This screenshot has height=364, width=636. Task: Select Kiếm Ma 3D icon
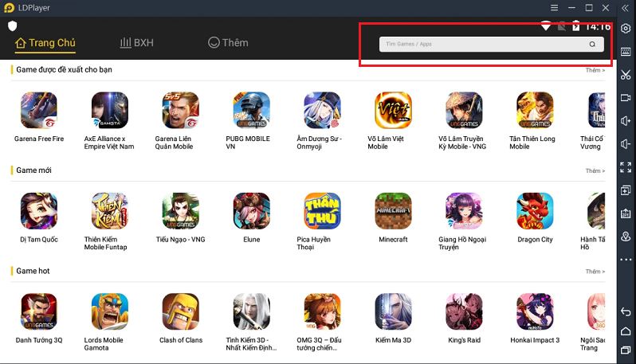point(393,311)
